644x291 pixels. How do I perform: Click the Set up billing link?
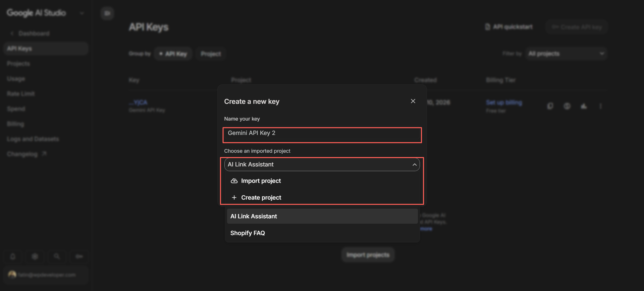pyautogui.click(x=504, y=102)
